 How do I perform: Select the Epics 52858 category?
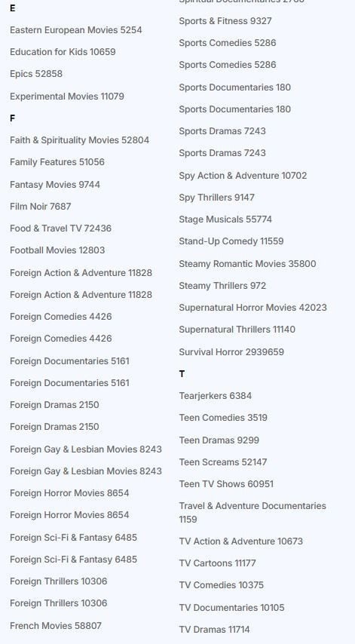pyautogui.click(x=36, y=74)
